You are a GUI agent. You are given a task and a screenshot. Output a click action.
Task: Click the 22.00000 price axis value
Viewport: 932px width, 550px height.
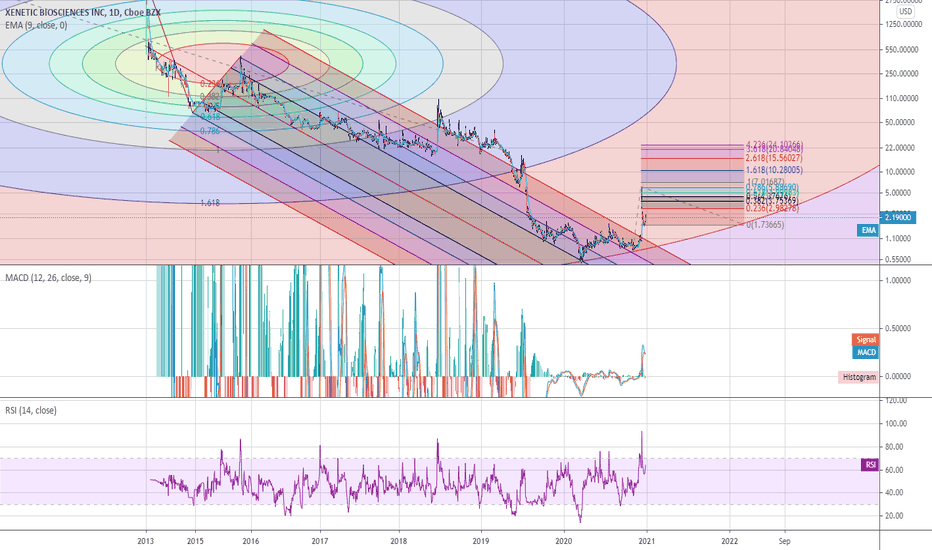[x=902, y=147]
